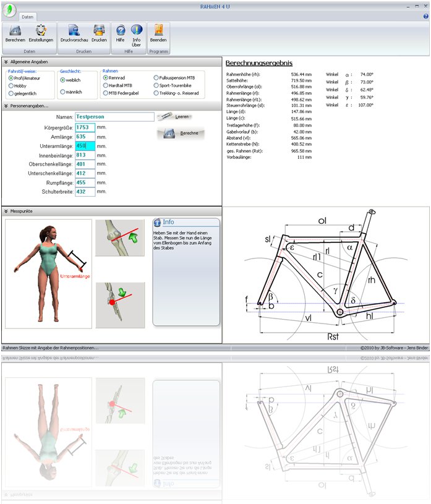The image size is (431, 504).
Task: Click the help icon at top right
Action: (x=425, y=16)
